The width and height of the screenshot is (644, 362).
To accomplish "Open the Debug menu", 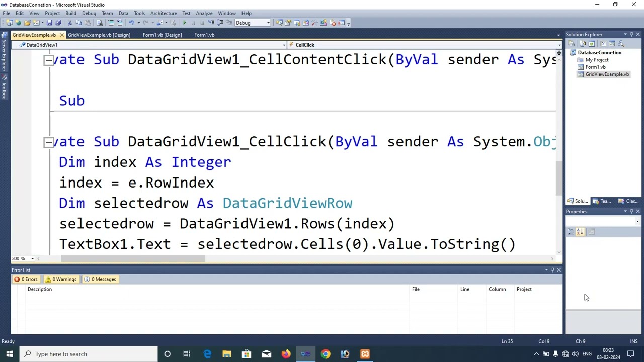I will point(89,13).
